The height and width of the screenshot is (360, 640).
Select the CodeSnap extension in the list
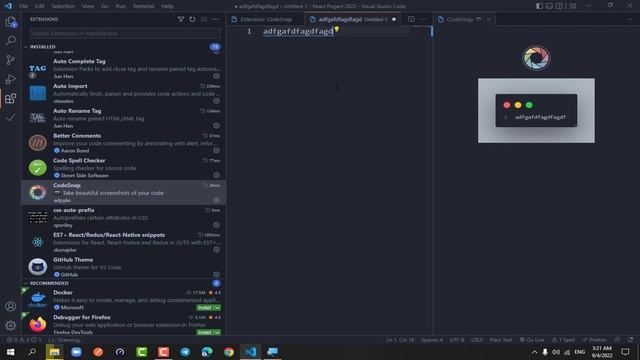(x=123, y=192)
